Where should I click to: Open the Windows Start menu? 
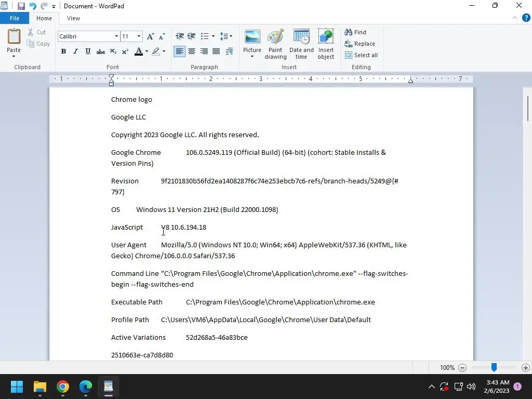tap(17, 387)
